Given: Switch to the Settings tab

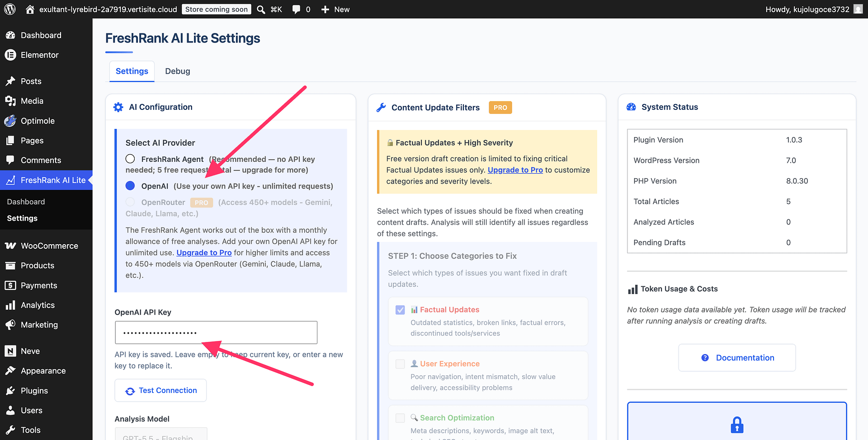Looking at the screenshot, I should (132, 71).
